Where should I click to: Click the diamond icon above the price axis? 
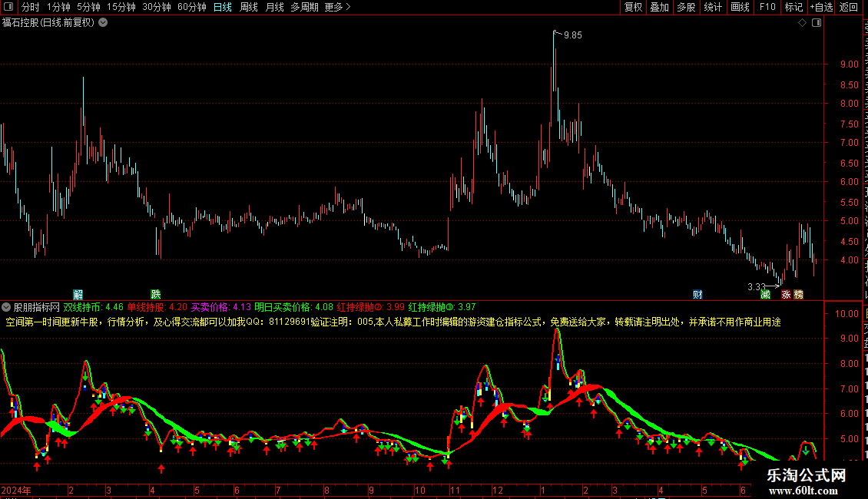802,23
